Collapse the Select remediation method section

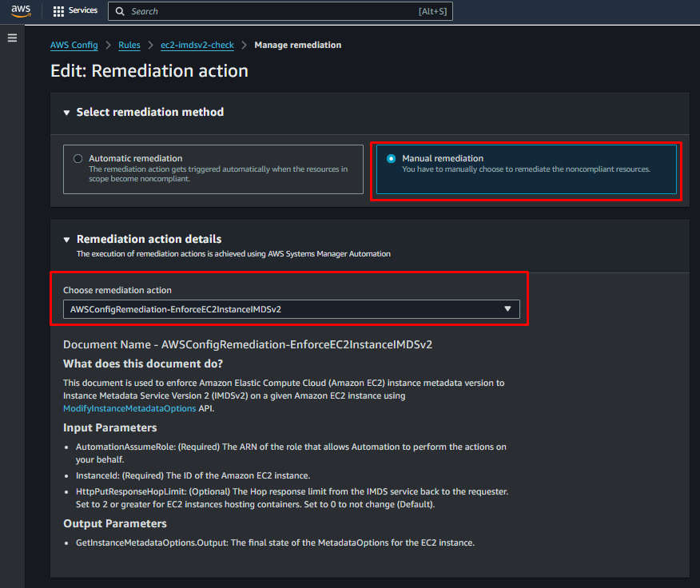(x=66, y=113)
